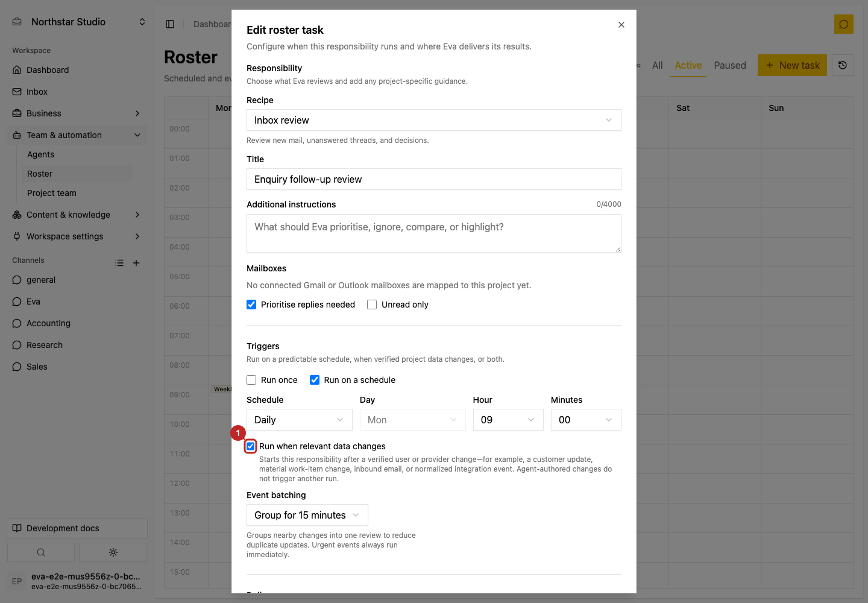Click the Inbox envelope icon
This screenshot has width=868, height=603.
point(17,92)
